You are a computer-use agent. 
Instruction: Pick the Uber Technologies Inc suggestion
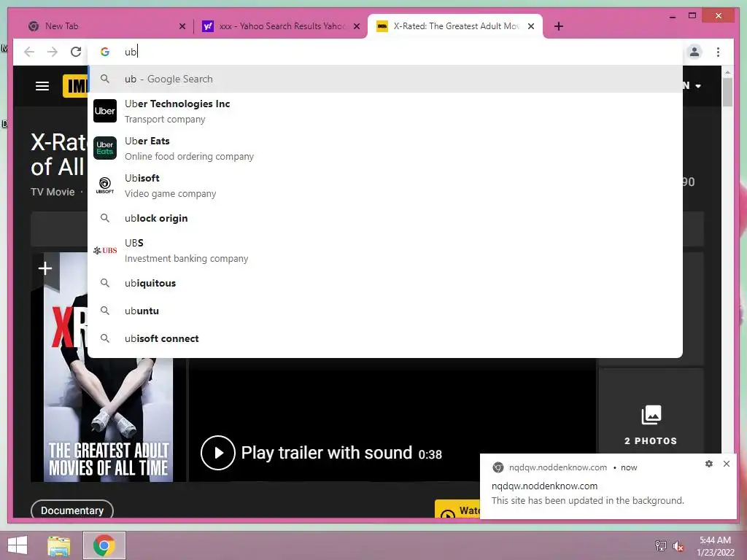coord(385,111)
